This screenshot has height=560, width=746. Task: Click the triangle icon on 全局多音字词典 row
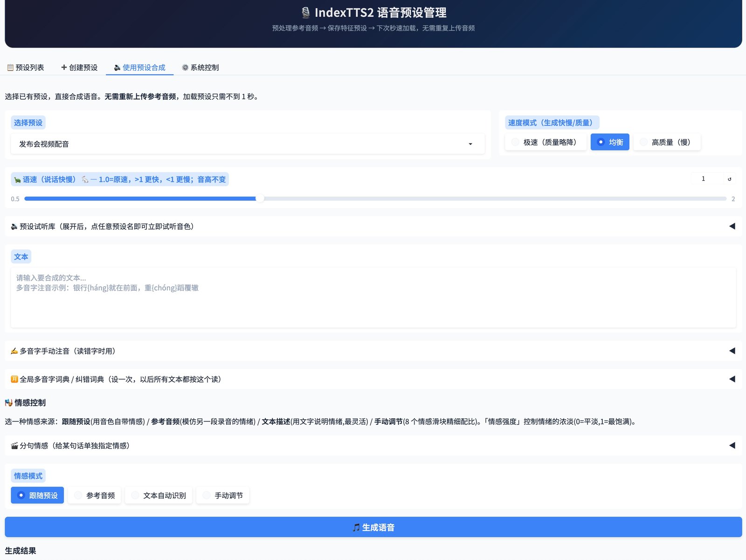[x=732, y=379]
